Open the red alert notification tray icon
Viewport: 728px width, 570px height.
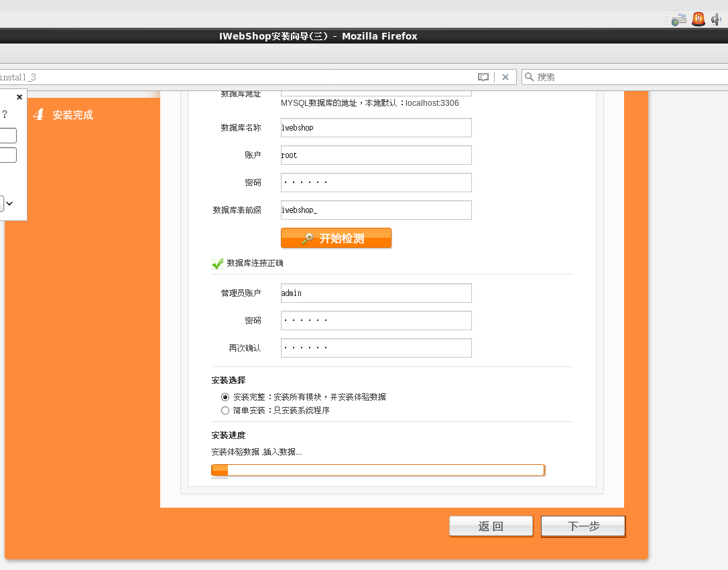pyautogui.click(x=699, y=19)
